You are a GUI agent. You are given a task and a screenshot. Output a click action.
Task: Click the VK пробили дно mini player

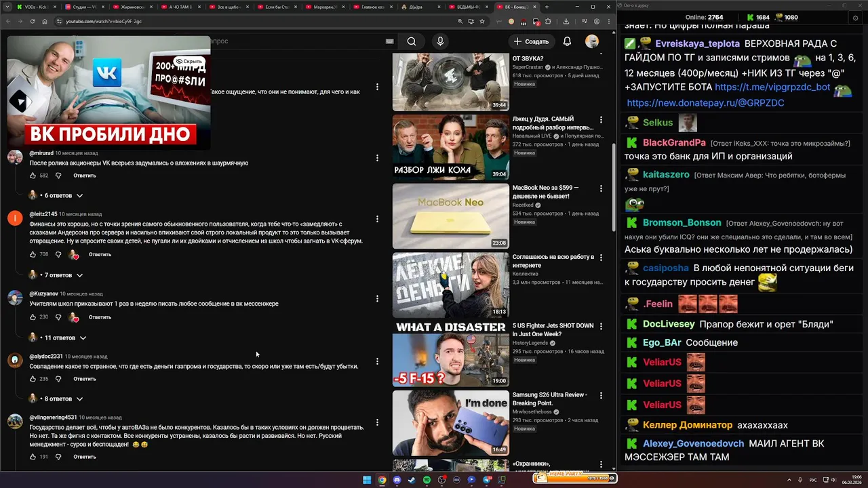coord(108,92)
